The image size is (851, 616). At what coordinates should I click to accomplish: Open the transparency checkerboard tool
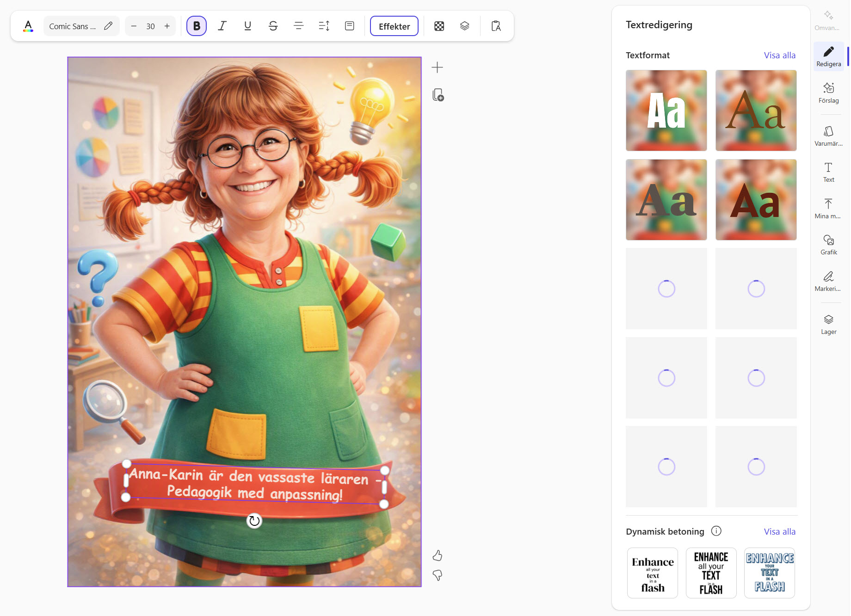(439, 26)
